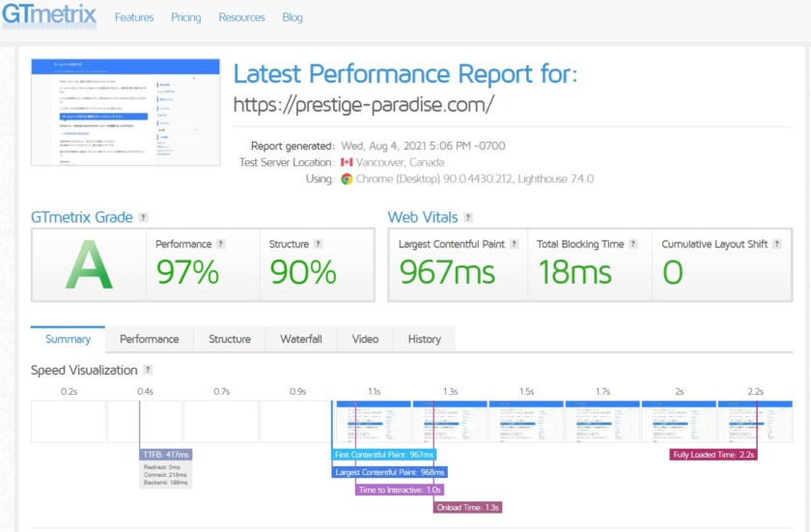
Task: Click the Chrome browser icon
Action: (347, 179)
